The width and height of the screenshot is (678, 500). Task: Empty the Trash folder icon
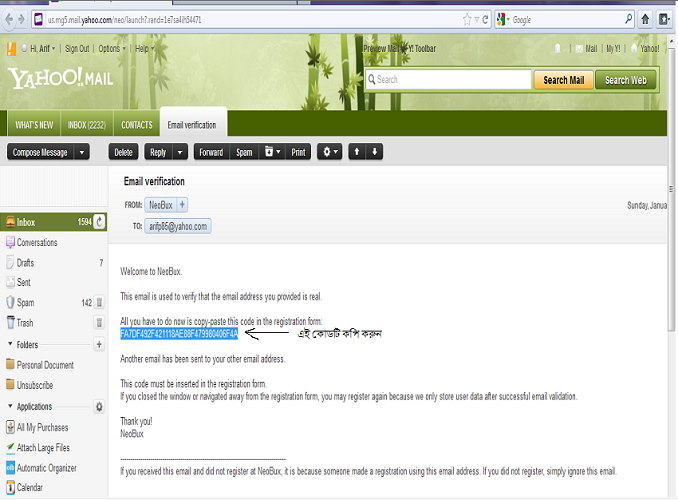99,323
